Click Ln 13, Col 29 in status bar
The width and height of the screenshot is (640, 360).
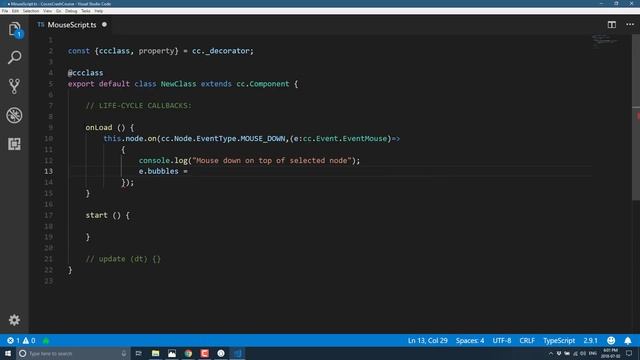(x=427, y=340)
